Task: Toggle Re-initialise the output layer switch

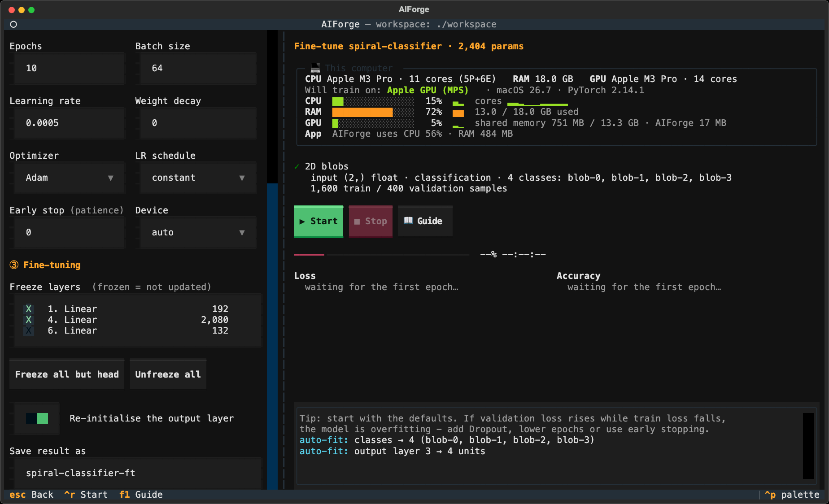Action: coord(37,418)
